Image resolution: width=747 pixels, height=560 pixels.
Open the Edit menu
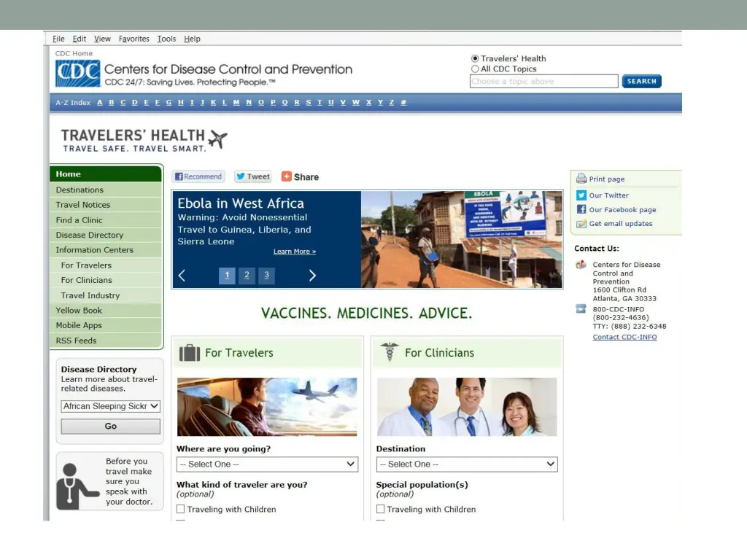tap(79, 39)
